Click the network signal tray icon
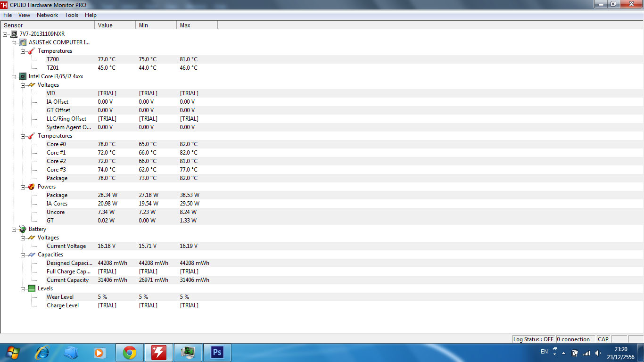Viewport: 644px width, 362px height. point(586,353)
